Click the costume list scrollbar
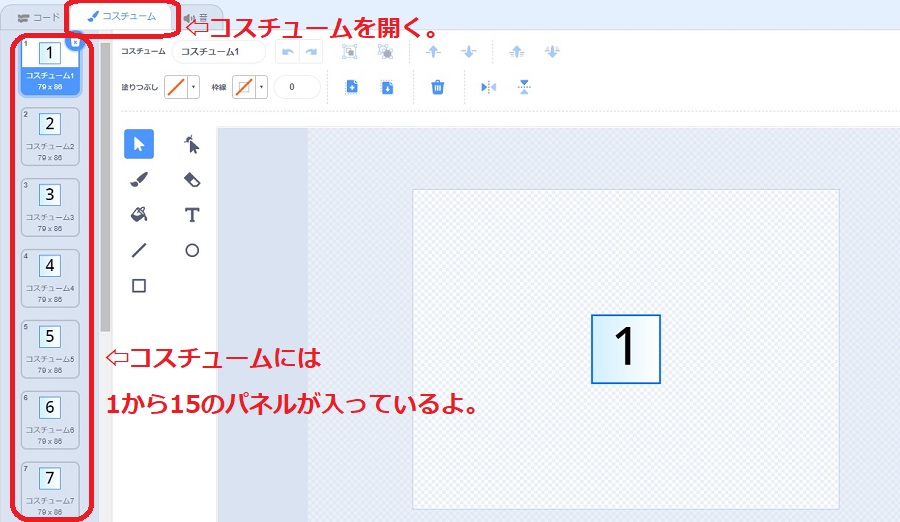The width and height of the screenshot is (900, 522). [x=105, y=187]
